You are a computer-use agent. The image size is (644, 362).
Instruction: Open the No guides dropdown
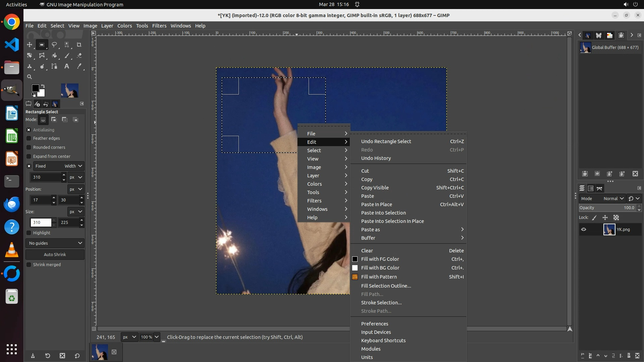point(55,243)
